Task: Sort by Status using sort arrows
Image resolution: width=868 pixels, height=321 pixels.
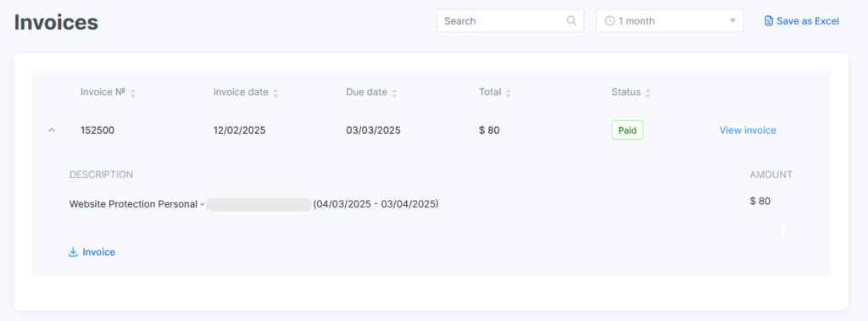Action: pyautogui.click(x=648, y=93)
